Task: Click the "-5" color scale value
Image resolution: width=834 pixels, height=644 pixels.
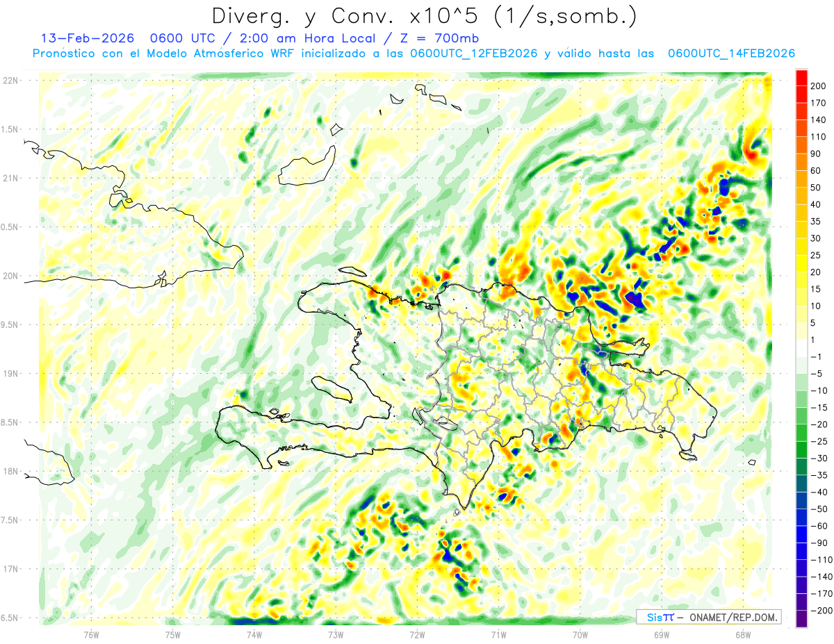Action: [x=817, y=374]
